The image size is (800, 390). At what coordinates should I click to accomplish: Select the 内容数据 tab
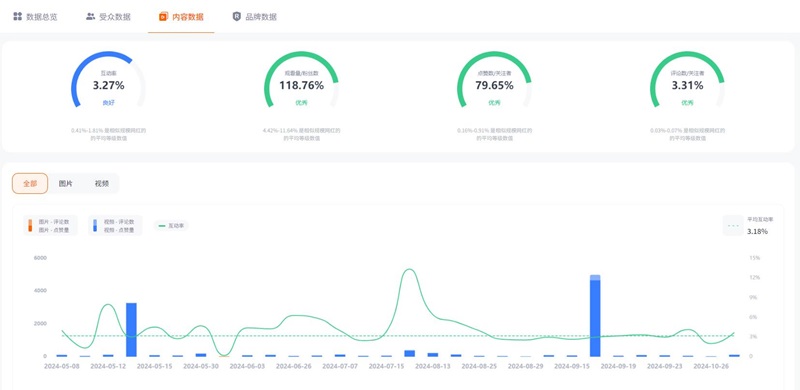tap(181, 17)
